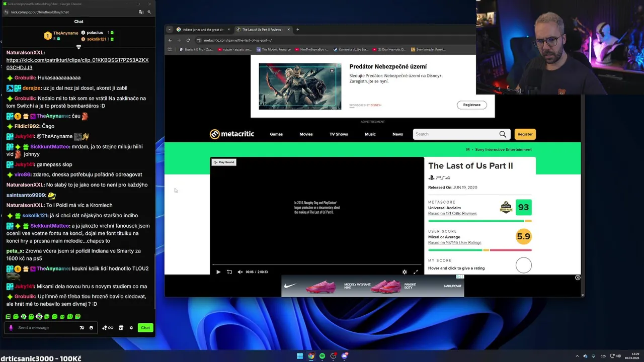Click the video loop/replay icon

point(229,272)
